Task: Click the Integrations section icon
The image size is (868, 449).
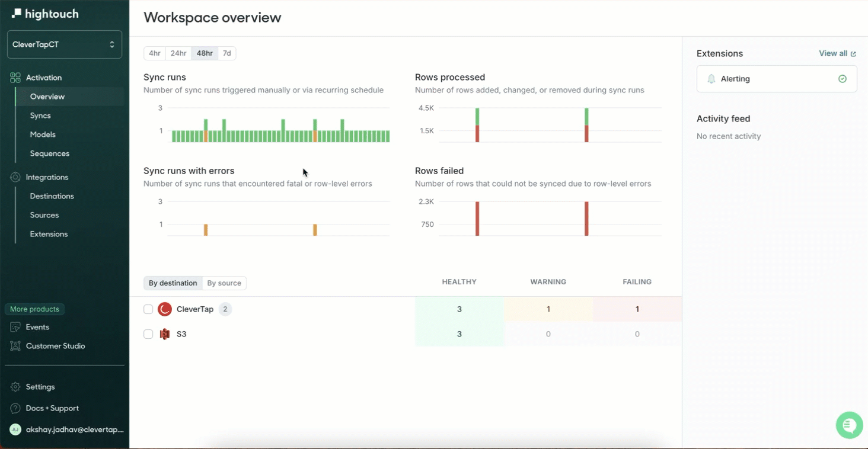Action: [x=15, y=177]
